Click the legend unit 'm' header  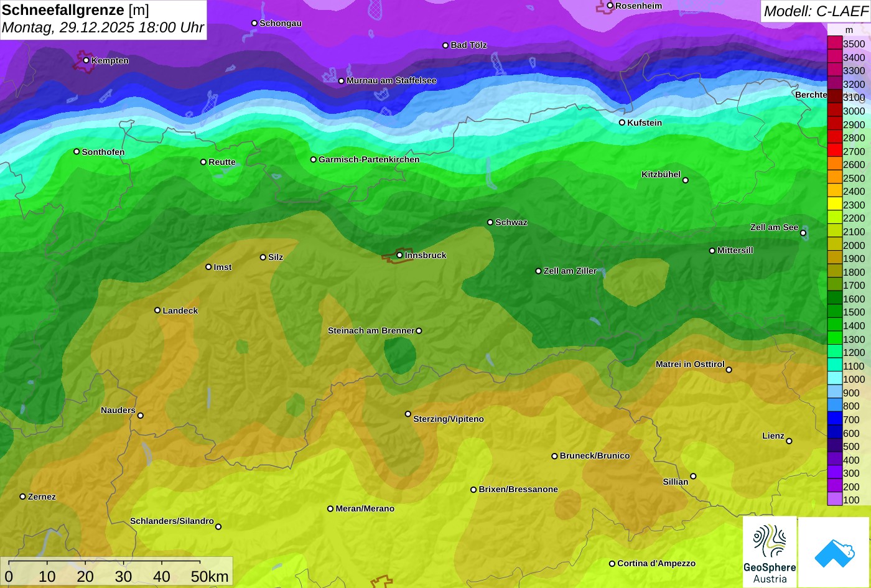click(849, 30)
